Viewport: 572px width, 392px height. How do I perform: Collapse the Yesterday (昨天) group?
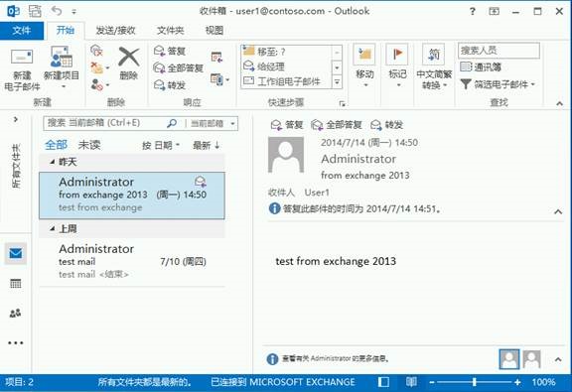(53, 162)
